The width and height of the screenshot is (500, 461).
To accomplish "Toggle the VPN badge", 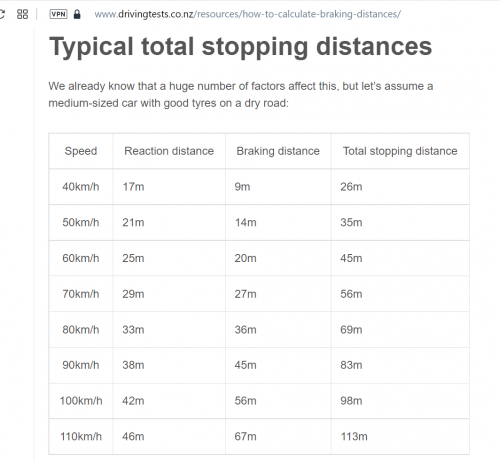I will click(x=58, y=14).
